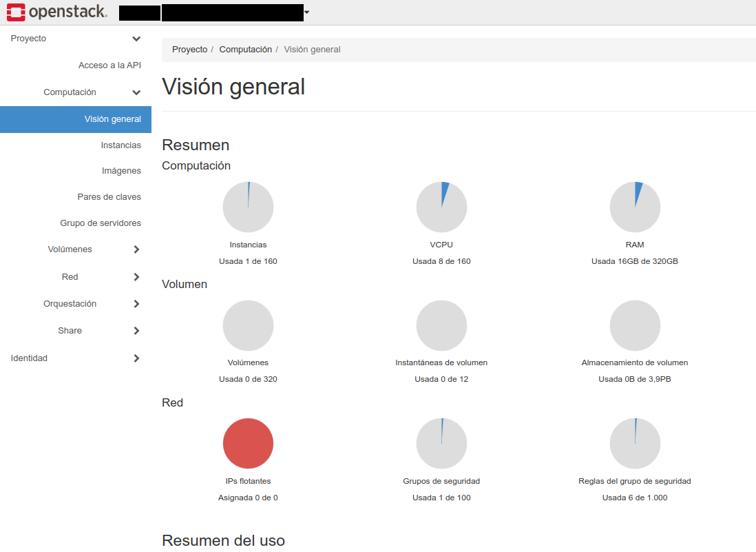The height and width of the screenshot is (552, 756).
Task: Open Pares de claves page
Action: (110, 196)
